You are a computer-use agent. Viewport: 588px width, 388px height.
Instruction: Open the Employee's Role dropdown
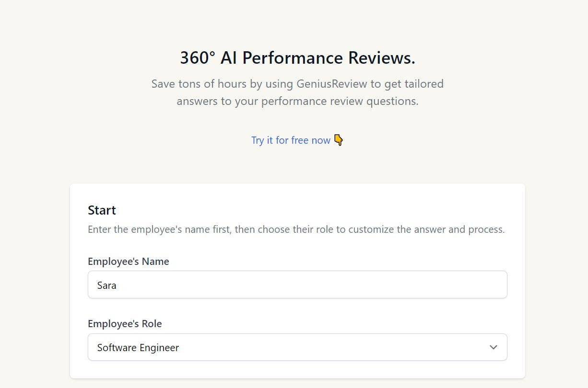coord(297,347)
